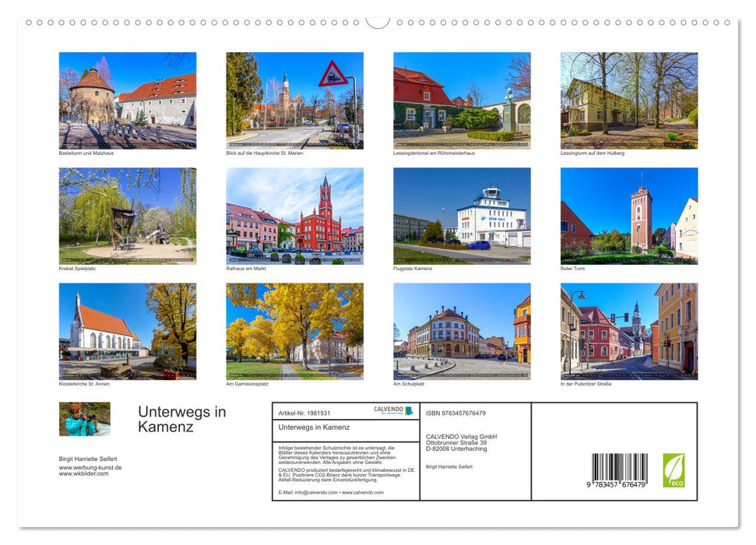Click the Artikel-Nr. 1981531 label
The width and height of the screenshot is (756, 545).
pyautogui.click(x=305, y=413)
